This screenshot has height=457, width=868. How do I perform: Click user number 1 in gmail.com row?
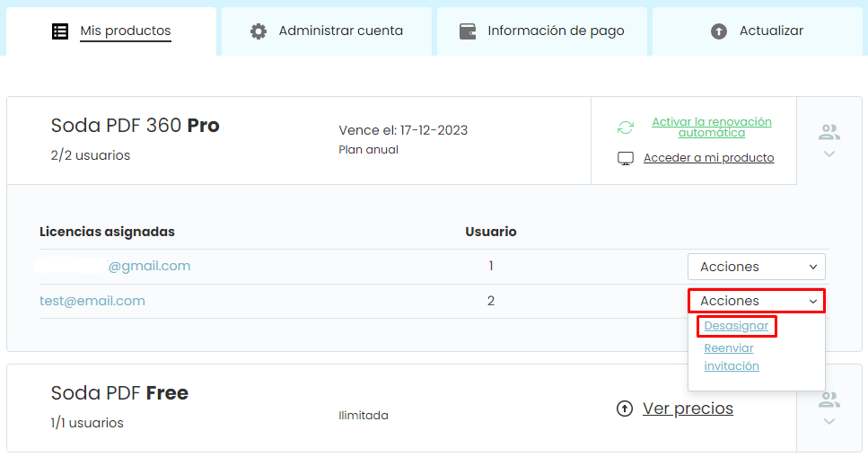tap(490, 267)
